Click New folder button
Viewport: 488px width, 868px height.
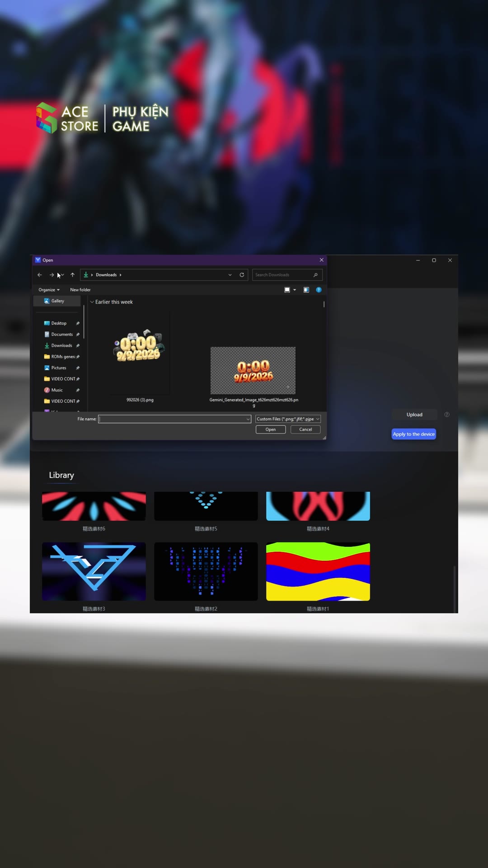click(80, 290)
